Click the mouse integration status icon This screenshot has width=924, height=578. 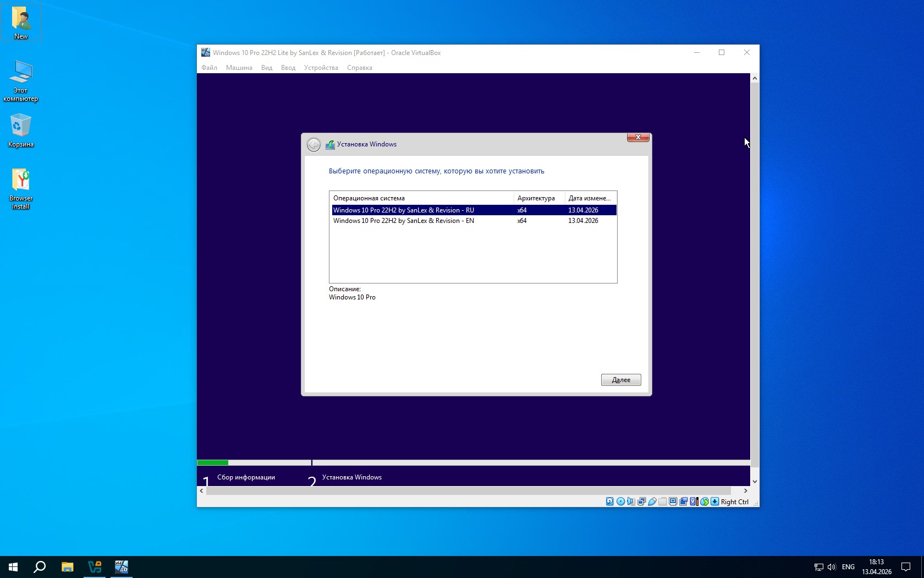704,501
